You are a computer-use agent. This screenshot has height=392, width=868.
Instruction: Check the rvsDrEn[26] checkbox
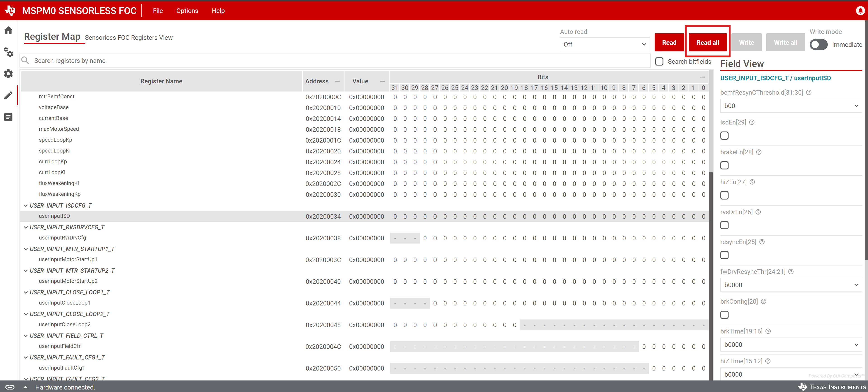724,225
